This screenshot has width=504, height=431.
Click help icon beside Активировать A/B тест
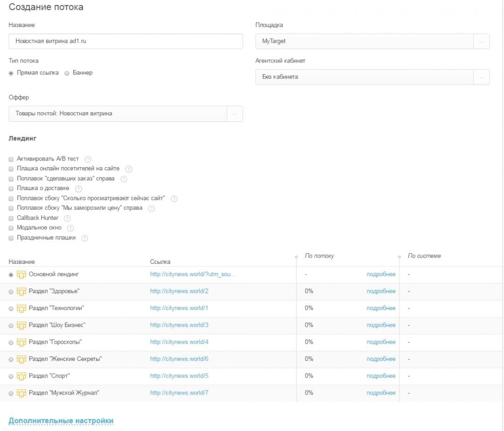tap(88, 159)
